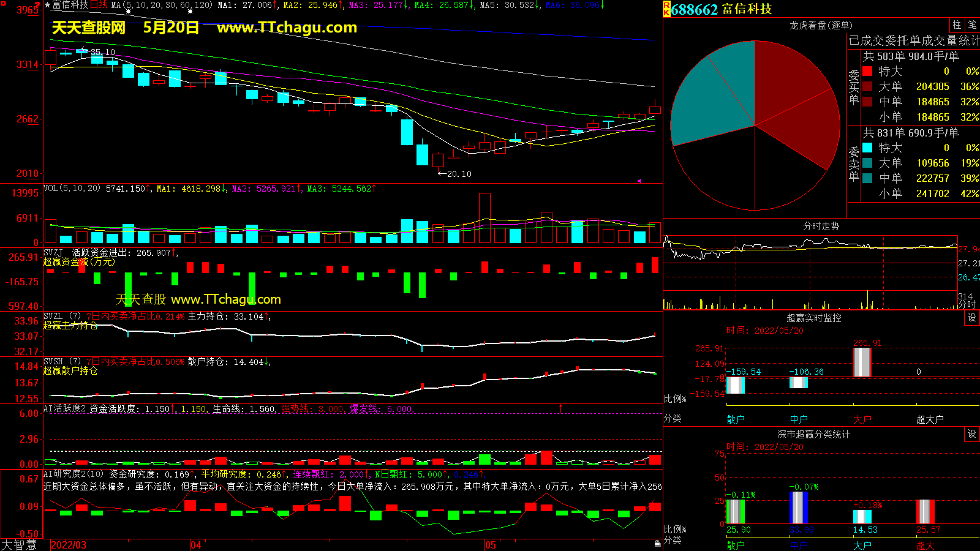Click the 688662 stock code header
The height and width of the screenshot is (551, 980).
pos(694,9)
